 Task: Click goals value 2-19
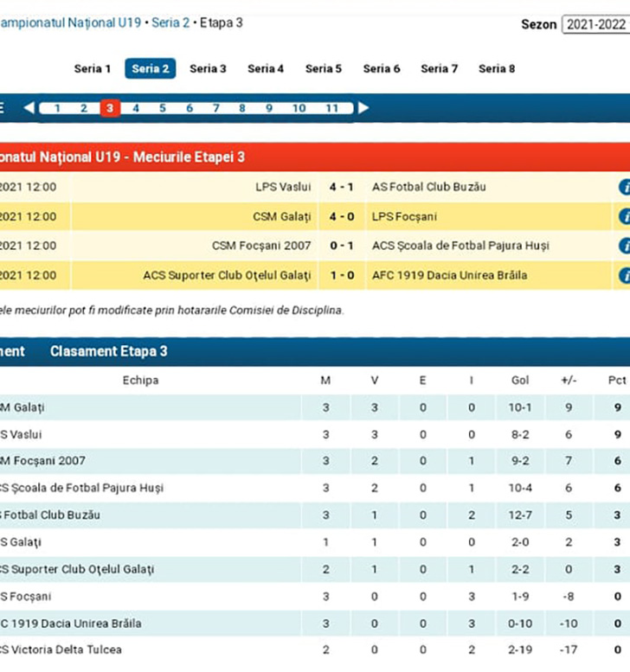point(520,650)
